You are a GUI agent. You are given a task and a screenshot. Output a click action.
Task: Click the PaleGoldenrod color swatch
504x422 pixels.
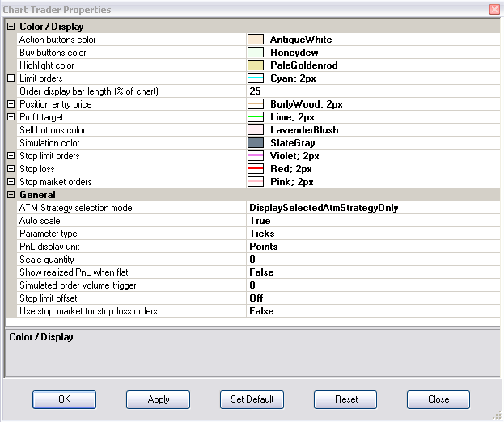(x=256, y=65)
